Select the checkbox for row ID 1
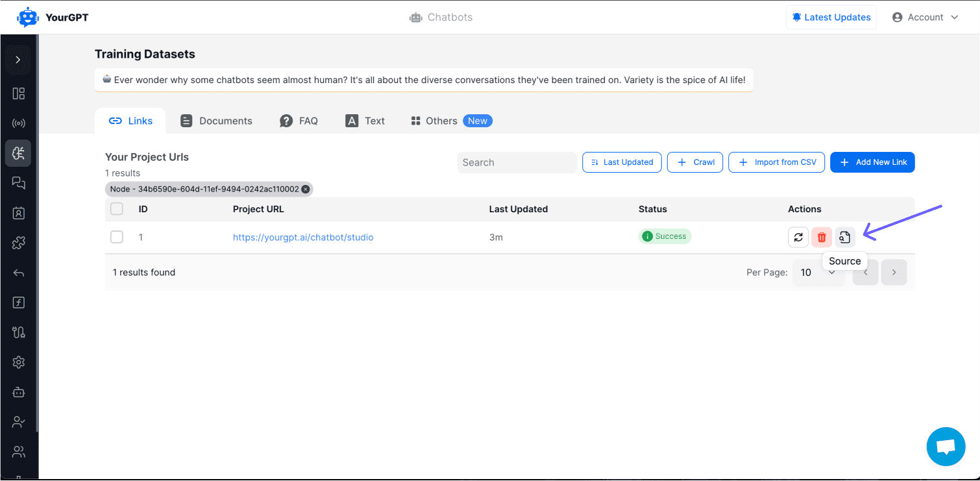This screenshot has width=980, height=481. 116,237
